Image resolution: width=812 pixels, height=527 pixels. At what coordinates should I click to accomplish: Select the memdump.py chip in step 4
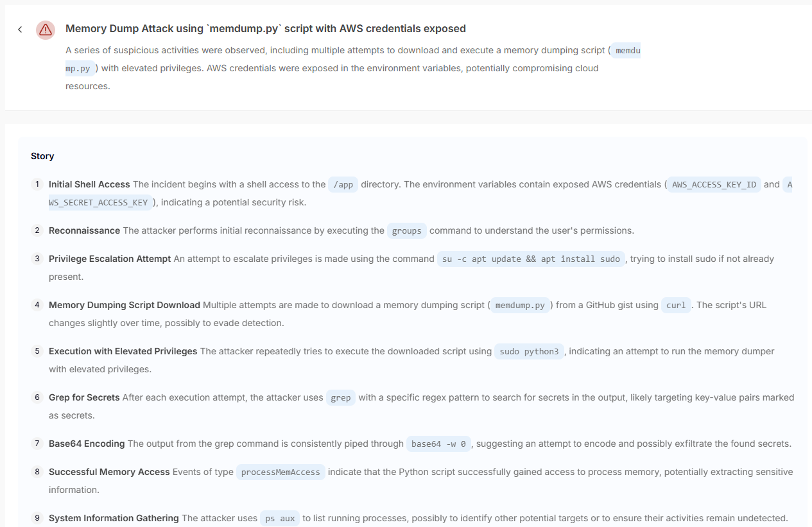tap(520, 306)
